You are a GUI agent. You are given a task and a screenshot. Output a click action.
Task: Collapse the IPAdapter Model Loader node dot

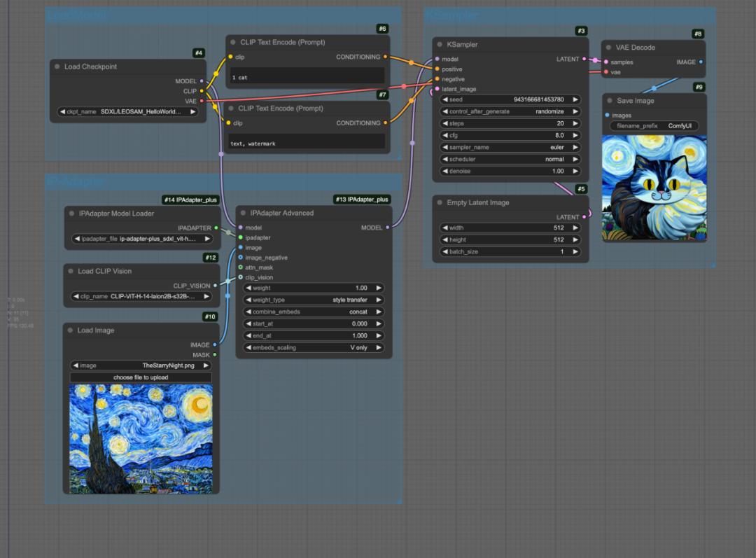tap(72, 213)
